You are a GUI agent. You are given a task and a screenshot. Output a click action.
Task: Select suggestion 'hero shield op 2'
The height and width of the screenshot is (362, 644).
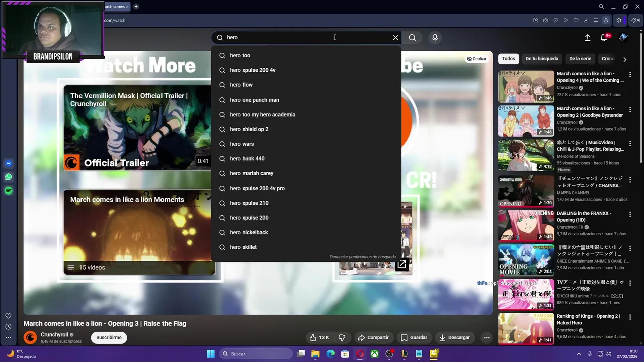click(306, 129)
